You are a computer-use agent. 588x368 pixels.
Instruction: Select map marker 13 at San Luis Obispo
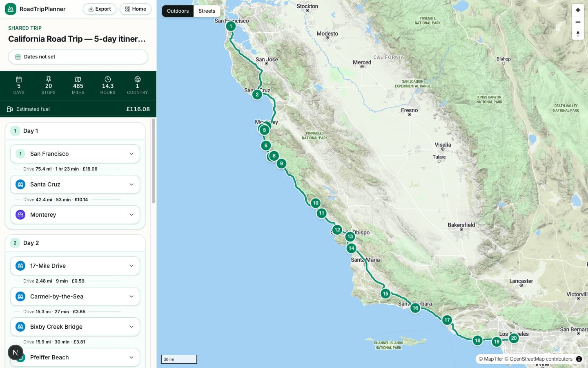click(x=350, y=236)
